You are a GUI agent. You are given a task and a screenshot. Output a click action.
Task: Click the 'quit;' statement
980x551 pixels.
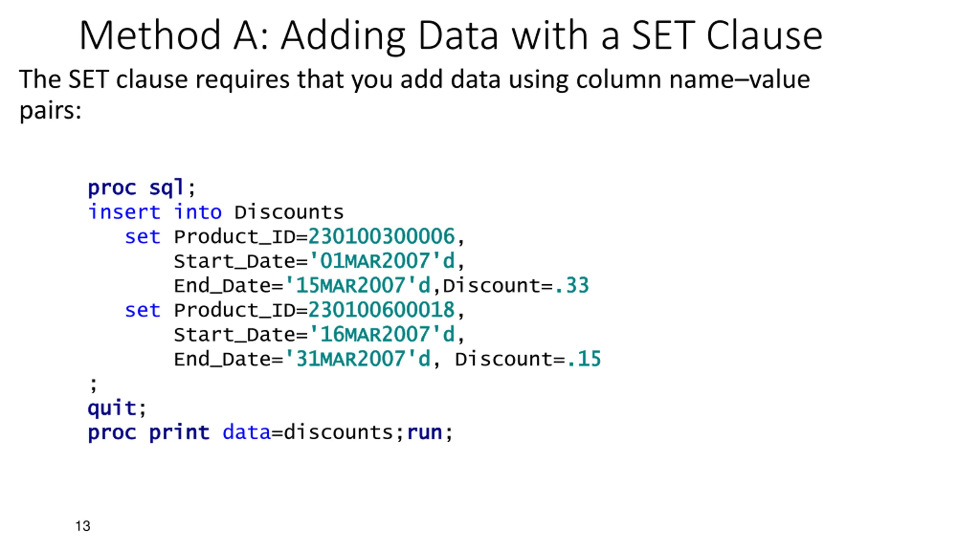(117, 408)
